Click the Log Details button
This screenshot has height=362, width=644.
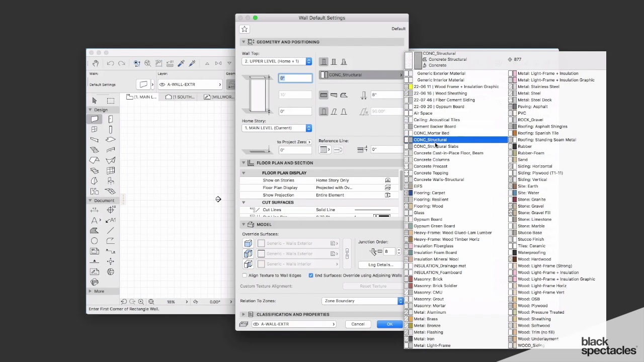380,265
